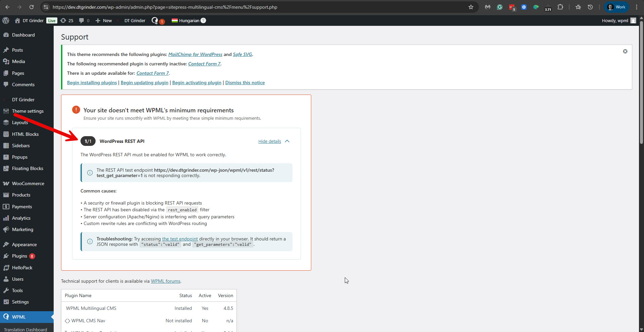Click the Live status badge
Screen dimensions: 644x332
click(52, 20)
